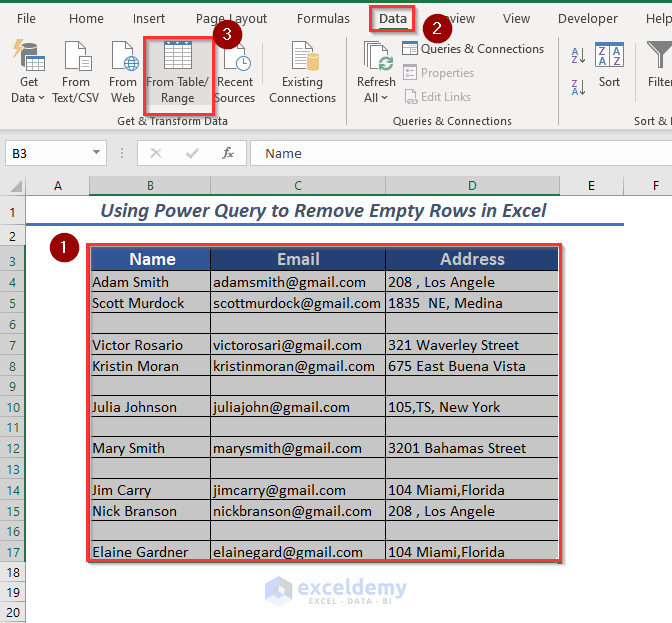Click cell scottmurdock@gmail.com
The width and height of the screenshot is (672, 623).
298,303
